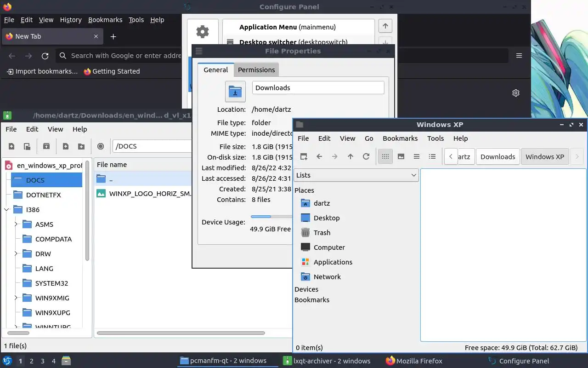The image size is (588, 368).
Task: Switch to desktop 3 on the taskbar
Action: pyautogui.click(x=43, y=361)
